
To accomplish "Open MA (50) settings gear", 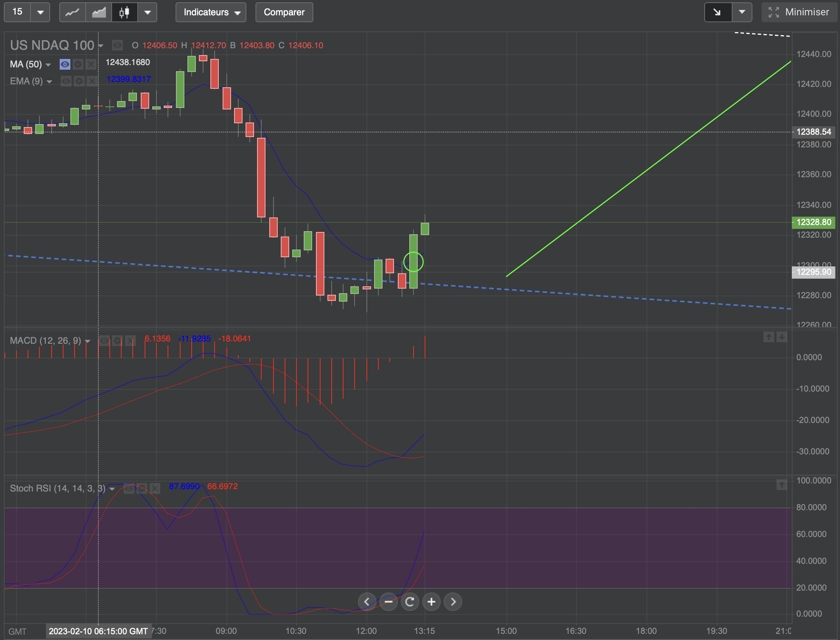I will point(78,64).
